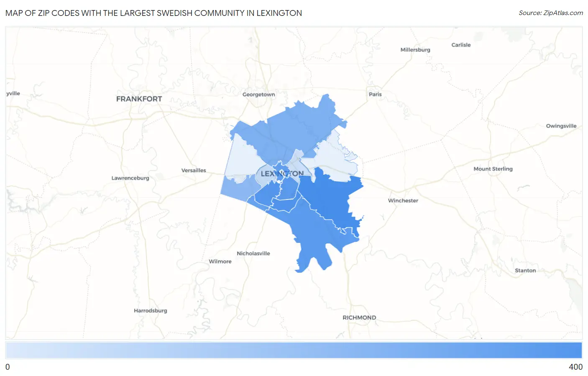Click the Millersburg label
588x376 pixels.
(x=415, y=50)
